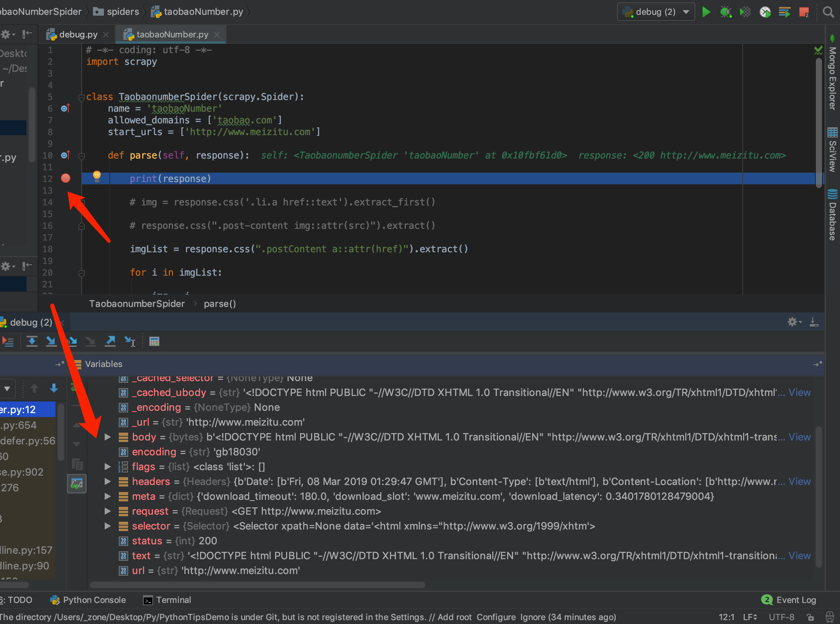Click the Profile run icon
The image size is (840, 624).
(x=765, y=12)
